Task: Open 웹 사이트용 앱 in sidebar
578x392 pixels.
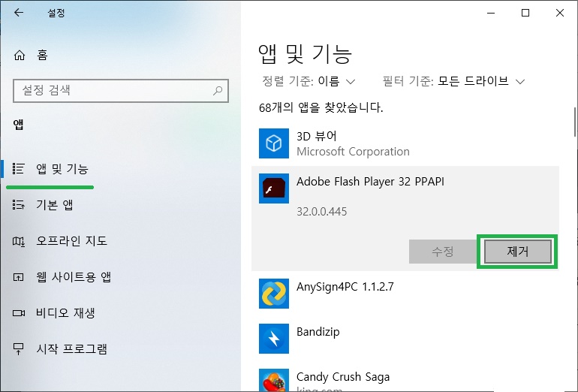Action: click(x=74, y=277)
